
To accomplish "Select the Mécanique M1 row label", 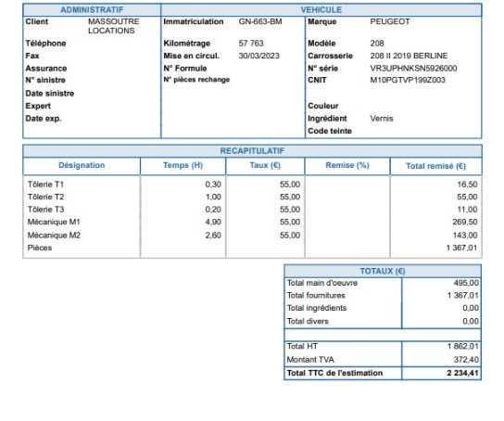I will click(x=54, y=222).
